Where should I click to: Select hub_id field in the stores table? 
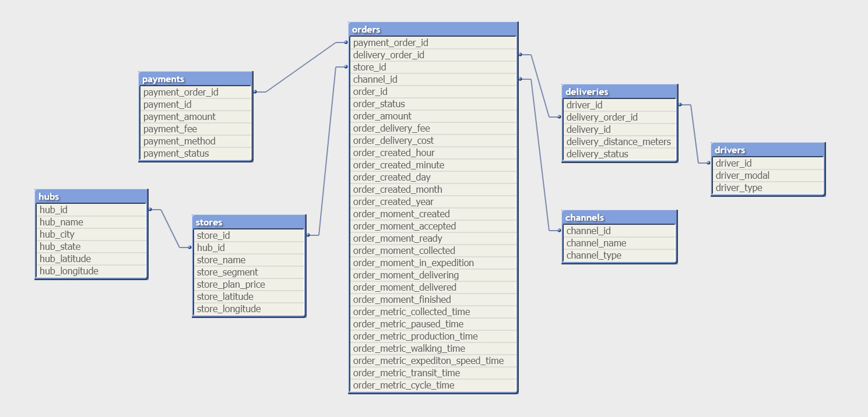211,248
